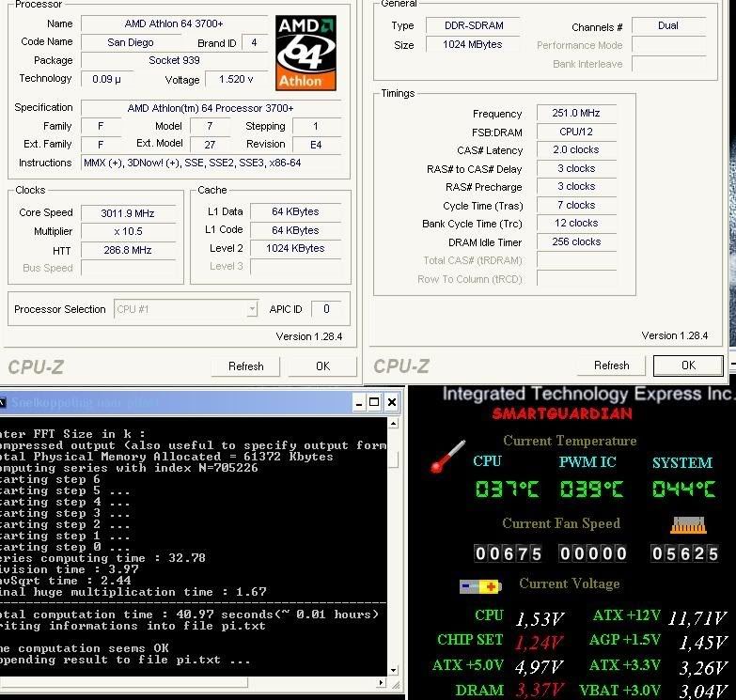This screenshot has width=736, height=700.
Task: Click the ATX +5.0V reading 4,97V
Action: pos(539,667)
